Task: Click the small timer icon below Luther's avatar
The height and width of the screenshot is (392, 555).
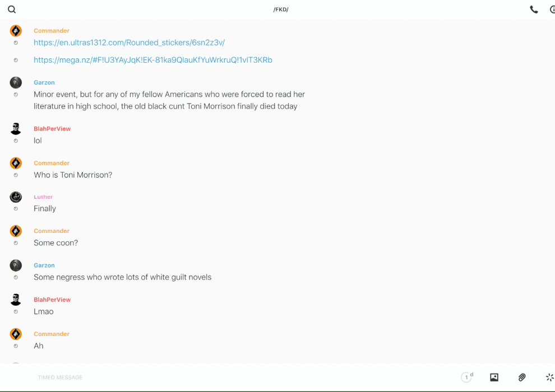Action: coord(16,209)
